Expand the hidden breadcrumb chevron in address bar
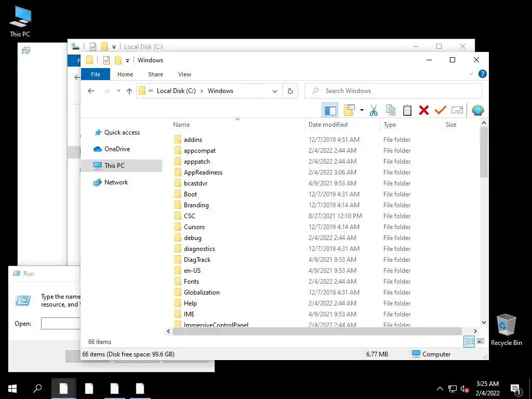532x399 pixels. (151, 91)
